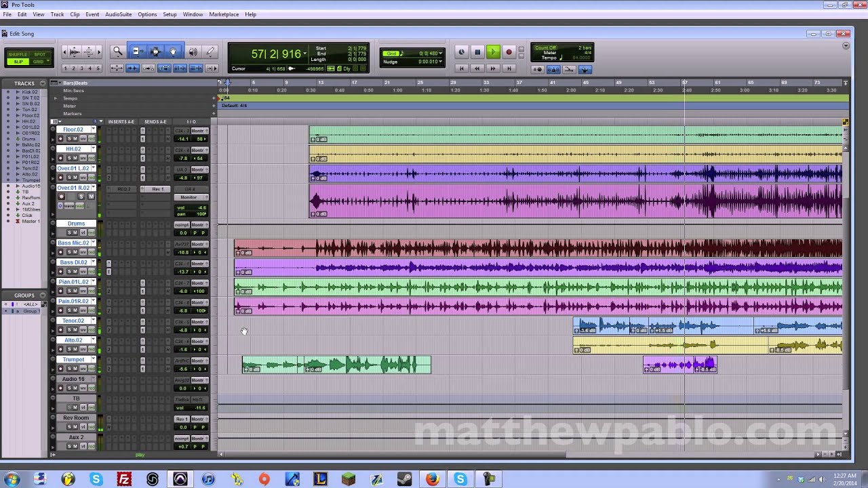Click the Rewind transport button
The height and width of the screenshot is (488, 868).
tap(477, 68)
